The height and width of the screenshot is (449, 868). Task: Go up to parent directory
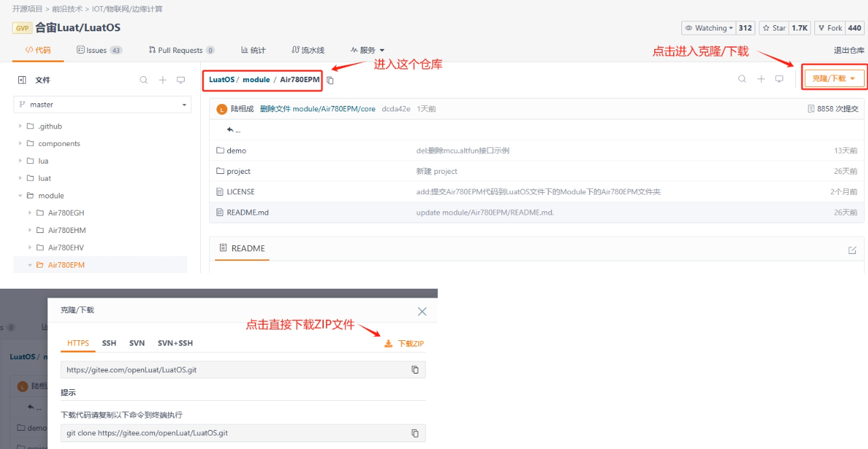(233, 130)
